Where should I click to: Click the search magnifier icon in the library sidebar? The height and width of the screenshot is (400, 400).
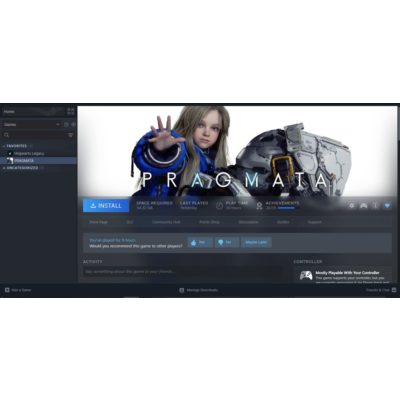(6, 135)
